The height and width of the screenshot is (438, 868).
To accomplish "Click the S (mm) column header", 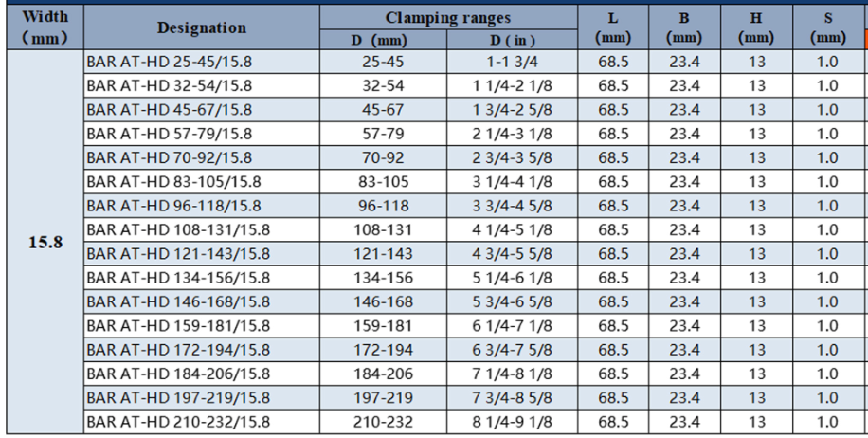I will point(827,27).
